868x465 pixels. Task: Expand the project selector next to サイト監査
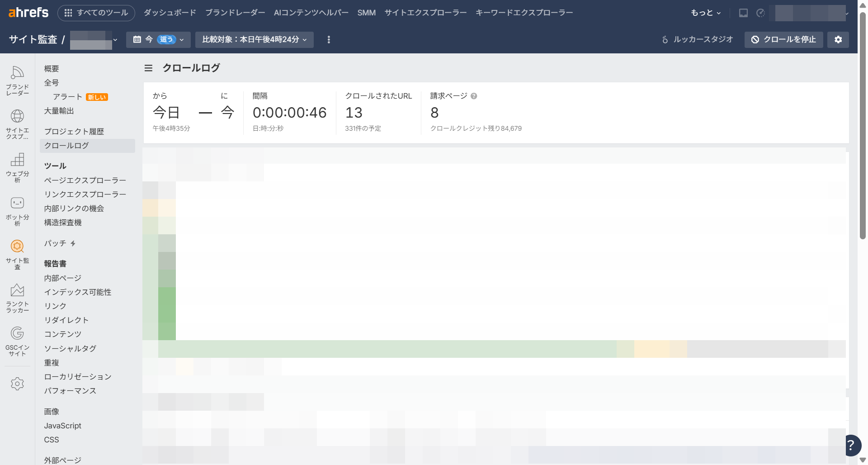[116, 40]
